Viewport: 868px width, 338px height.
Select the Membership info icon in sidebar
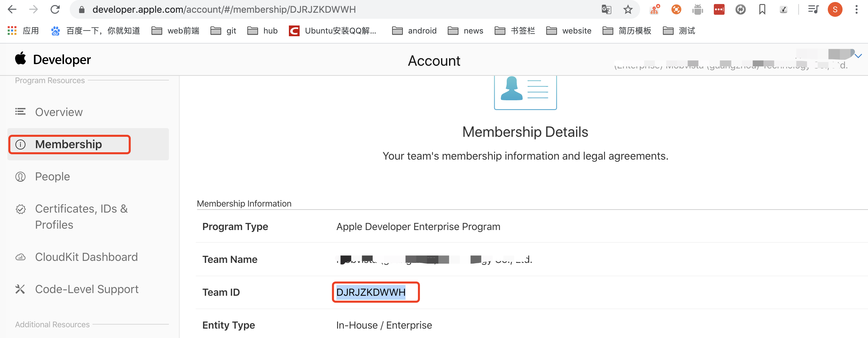[20, 145]
